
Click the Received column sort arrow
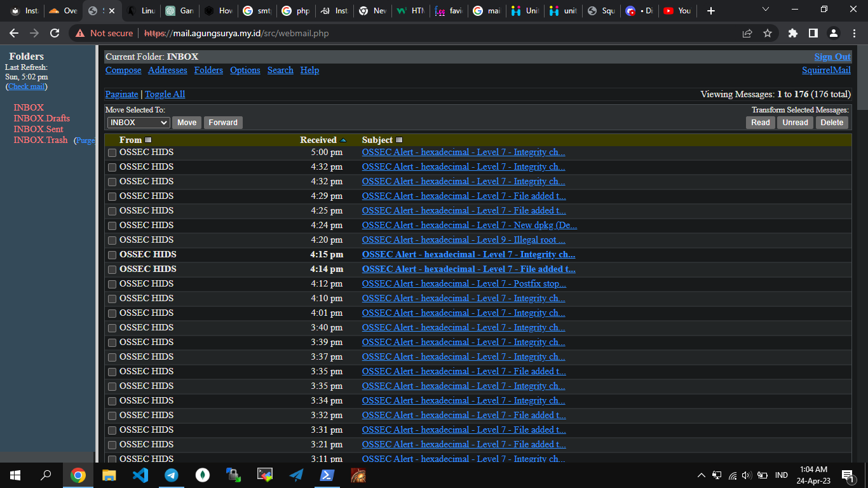tap(344, 140)
